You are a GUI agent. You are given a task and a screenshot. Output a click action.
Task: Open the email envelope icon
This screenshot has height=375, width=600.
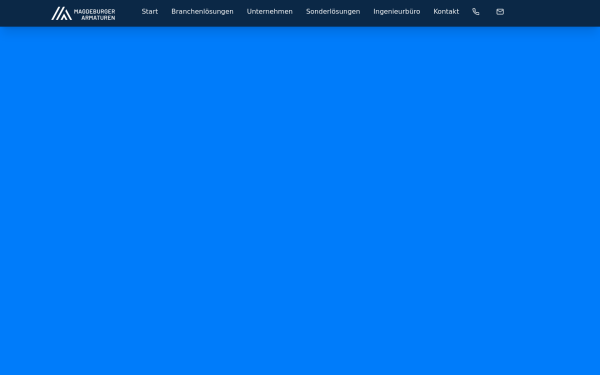[500, 12]
